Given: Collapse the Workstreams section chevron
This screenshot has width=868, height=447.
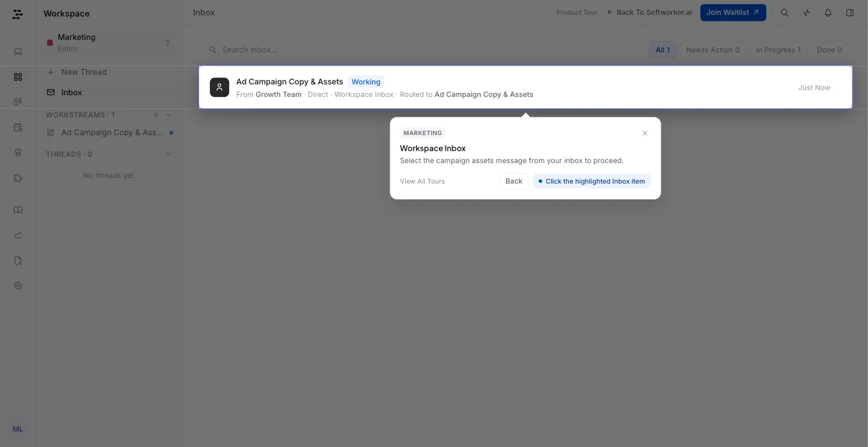Looking at the screenshot, I should click(x=169, y=115).
